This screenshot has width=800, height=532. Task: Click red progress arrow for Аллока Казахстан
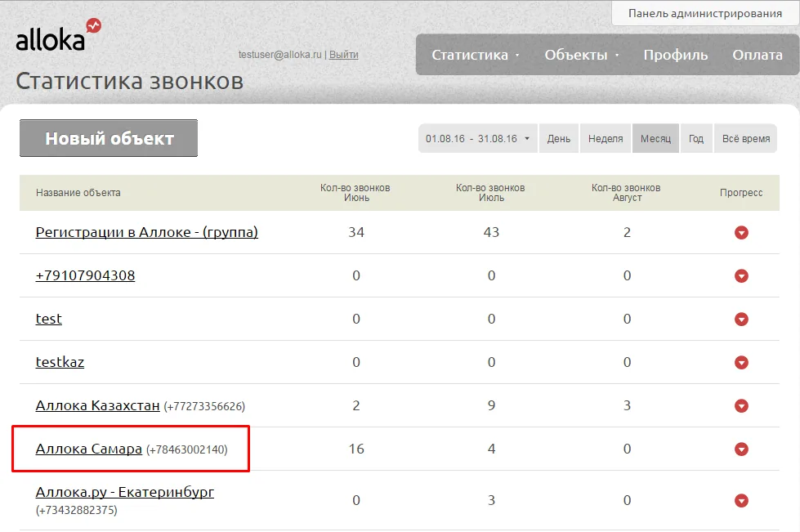[x=741, y=406]
